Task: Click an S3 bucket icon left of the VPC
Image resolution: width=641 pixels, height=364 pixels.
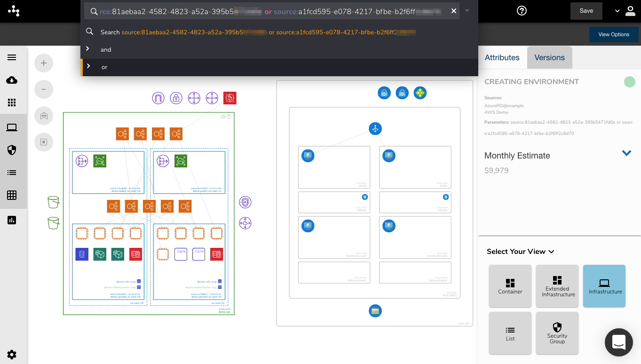Action: pyautogui.click(x=53, y=202)
